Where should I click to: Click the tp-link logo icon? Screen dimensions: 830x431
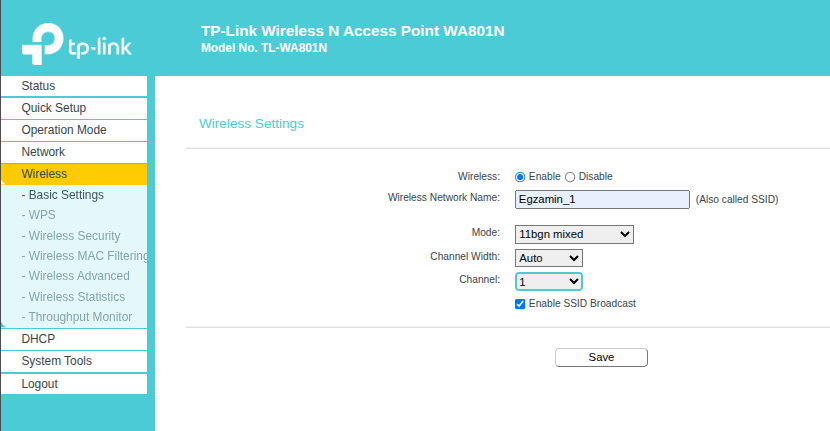click(42, 44)
